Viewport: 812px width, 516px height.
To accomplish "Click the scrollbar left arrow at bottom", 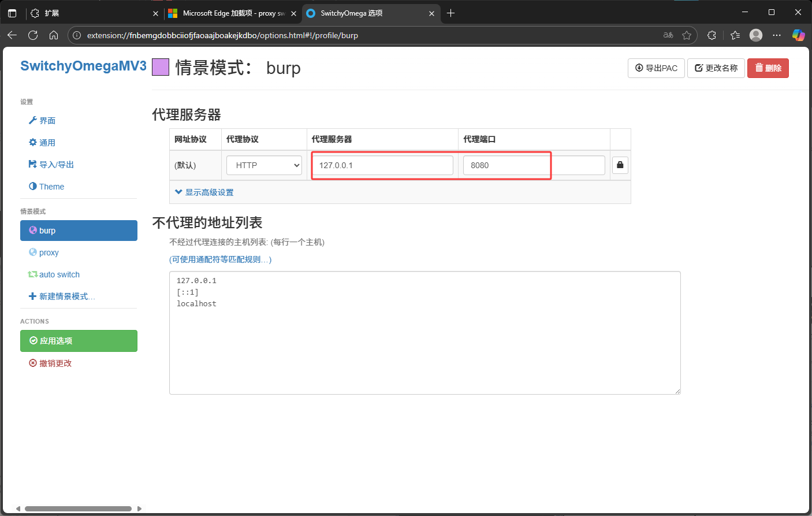I will [18, 509].
